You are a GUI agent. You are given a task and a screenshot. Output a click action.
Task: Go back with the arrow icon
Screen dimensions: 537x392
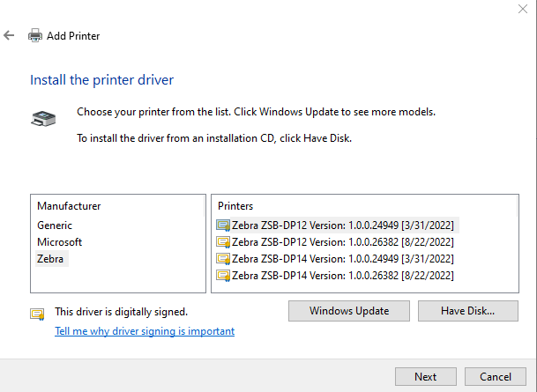coord(9,35)
